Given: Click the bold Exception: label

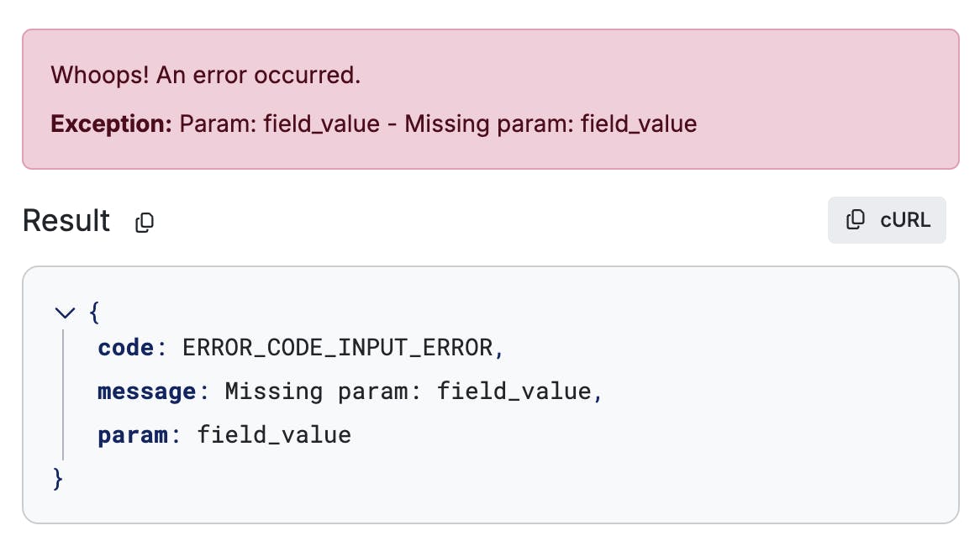Looking at the screenshot, I should (111, 123).
